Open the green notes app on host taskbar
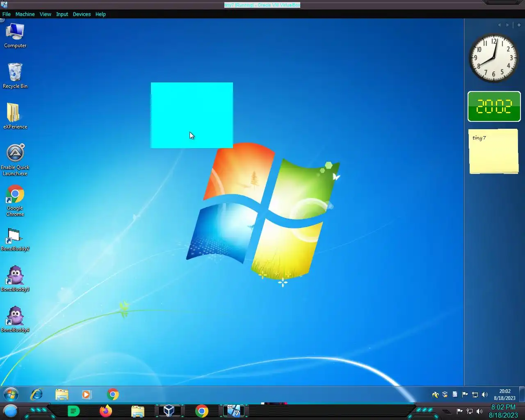525x420 pixels. click(x=73, y=411)
